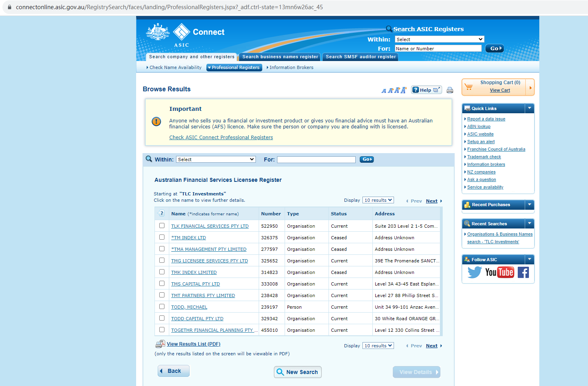
Task: Click the magnifier icon in the Within bar
Action: [149, 159]
